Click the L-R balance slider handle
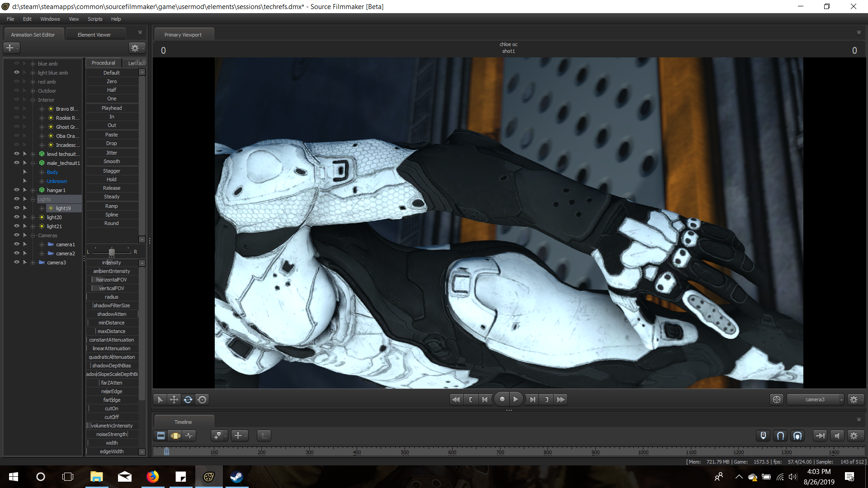868x488 pixels. [x=112, y=252]
